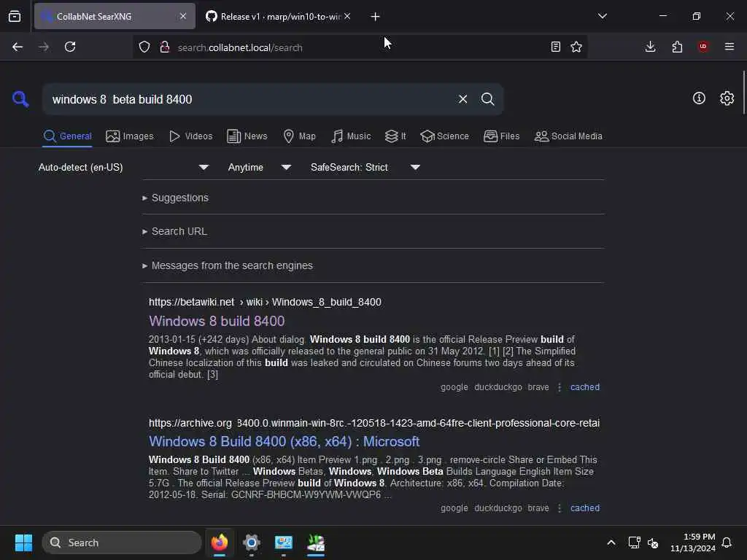Open Firefox from the taskbar
The height and width of the screenshot is (560, 747).
[219, 542]
